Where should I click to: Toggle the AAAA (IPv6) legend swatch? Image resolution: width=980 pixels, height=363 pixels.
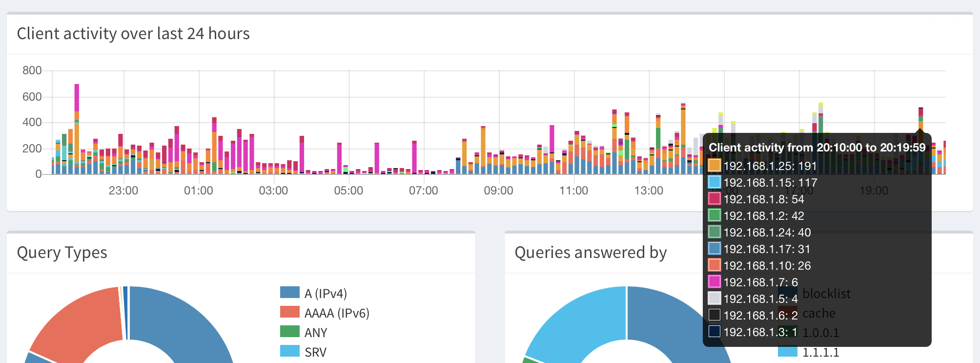[290, 312]
